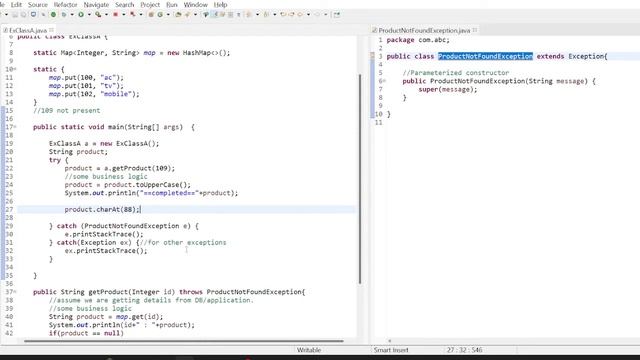Open the Source menu
This screenshot has height=360, width=640.
(38, 5)
